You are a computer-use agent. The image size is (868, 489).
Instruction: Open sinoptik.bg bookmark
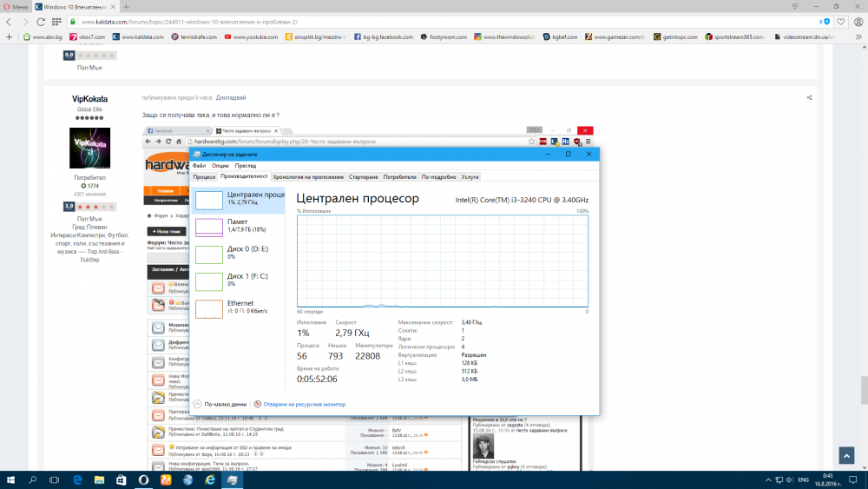click(315, 36)
